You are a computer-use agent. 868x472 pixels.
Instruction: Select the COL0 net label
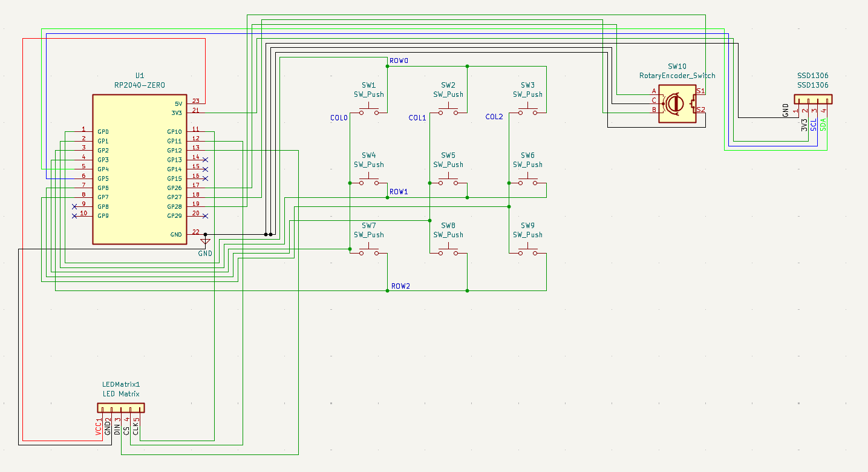339,117
